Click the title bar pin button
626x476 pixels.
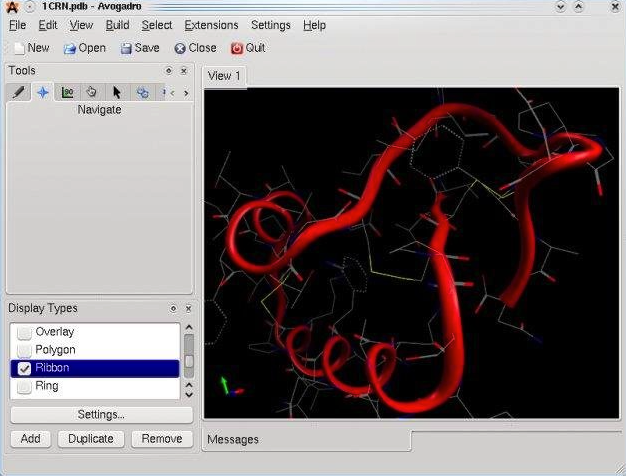pyautogui.click(x=30, y=7)
